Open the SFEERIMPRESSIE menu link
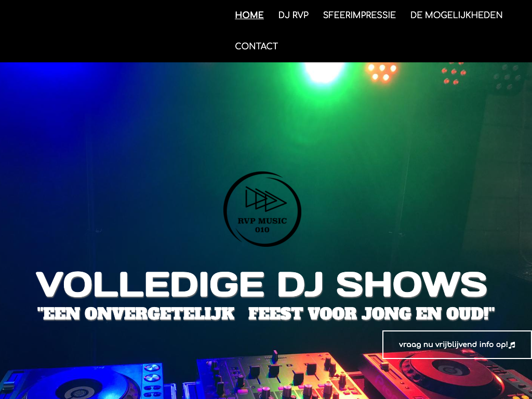Viewport: 532px width, 399px height. [x=359, y=15]
